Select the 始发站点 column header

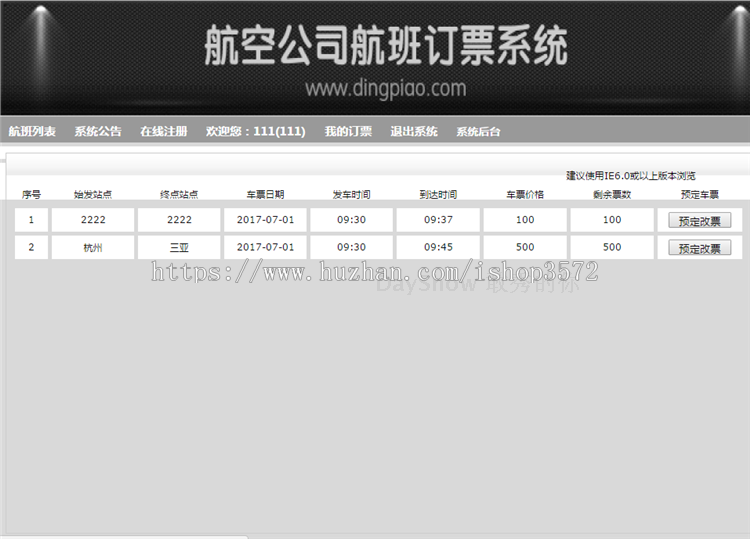pyautogui.click(x=93, y=194)
